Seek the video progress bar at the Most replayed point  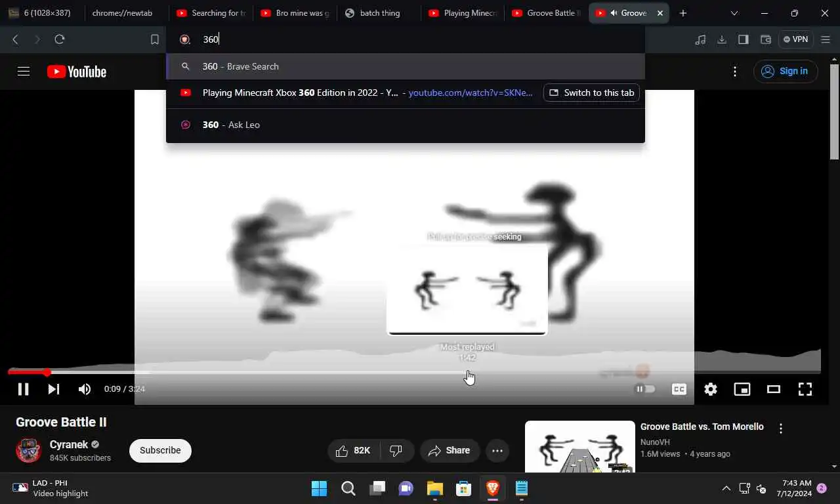pos(467,372)
